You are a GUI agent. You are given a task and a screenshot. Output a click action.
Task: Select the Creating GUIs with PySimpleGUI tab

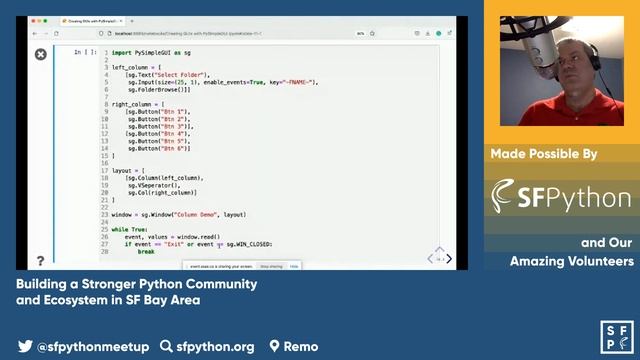click(92, 21)
